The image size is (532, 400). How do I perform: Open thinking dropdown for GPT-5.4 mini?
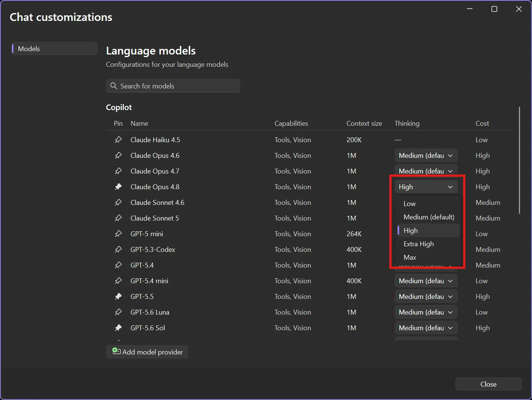[426, 281]
